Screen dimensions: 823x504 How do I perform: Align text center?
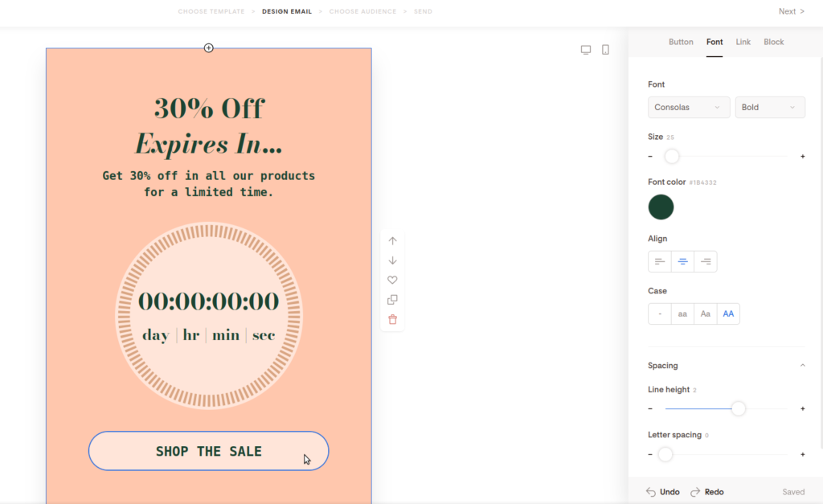(x=682, y=261)
